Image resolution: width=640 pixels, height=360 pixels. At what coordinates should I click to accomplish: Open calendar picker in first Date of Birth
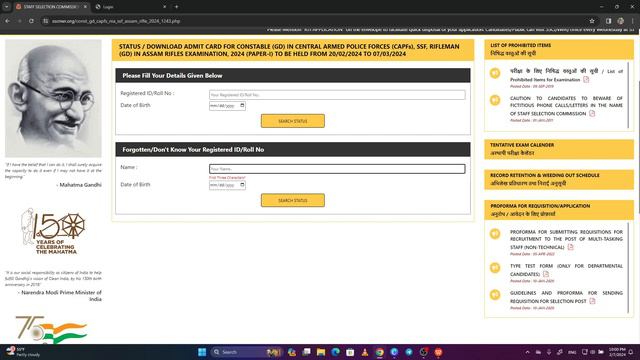click(242, 105)
